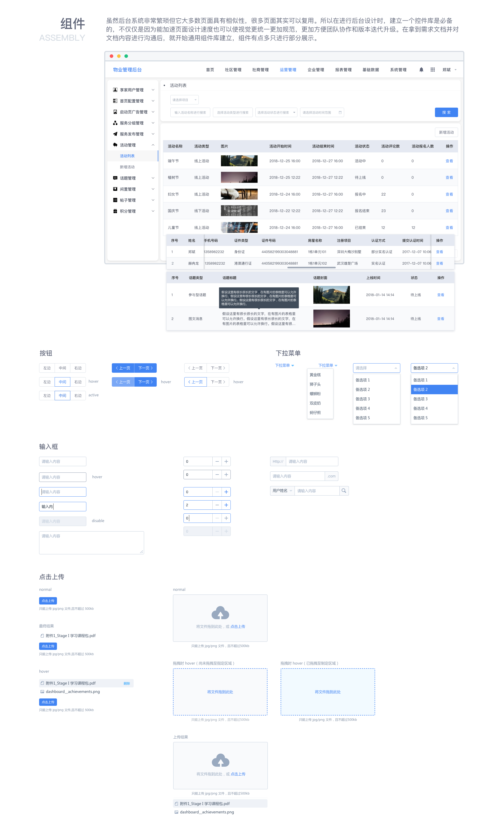
Task: Click the 启动页广告管理 sidebar icon
Action: [x=115, y=112]
